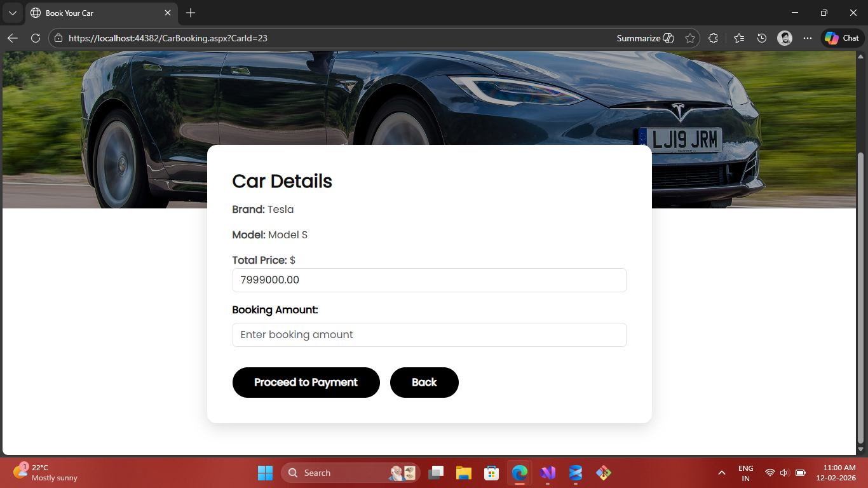Open the Favorites list icon
The width and height of the screenshot is (868, 488).
[x=738, y=38]
